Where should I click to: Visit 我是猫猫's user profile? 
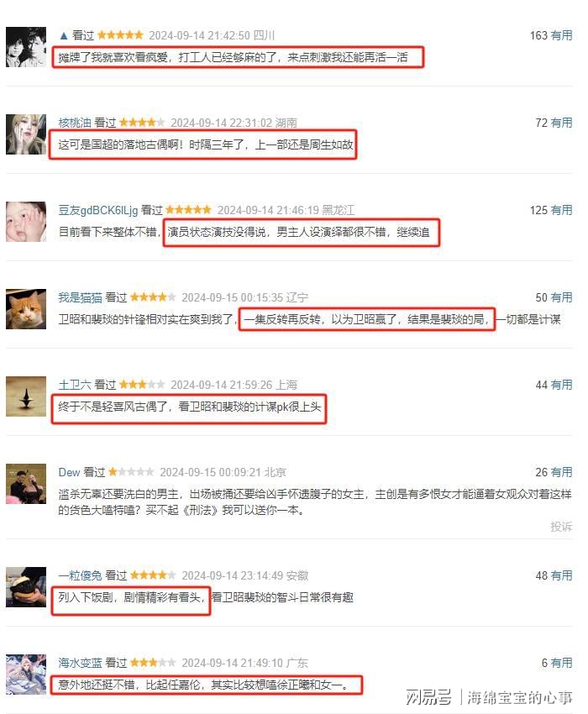point(80,297)
